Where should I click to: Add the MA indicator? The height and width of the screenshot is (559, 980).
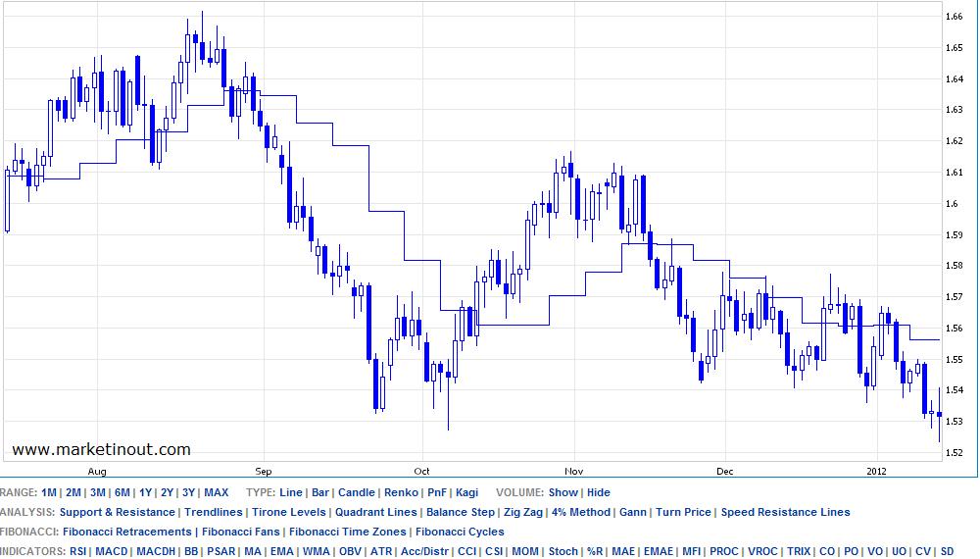[253, 551]
